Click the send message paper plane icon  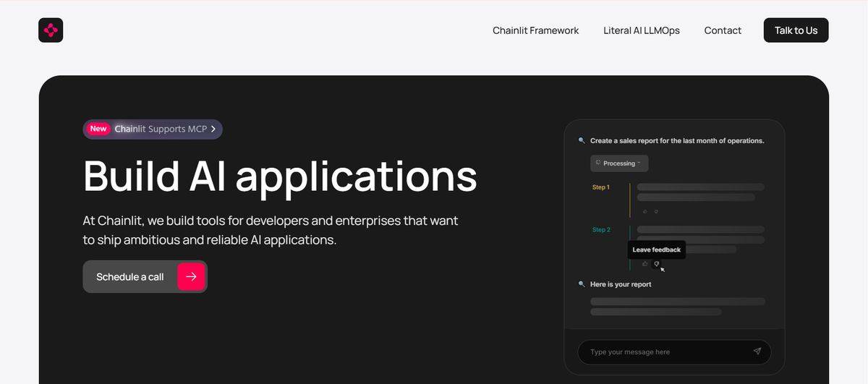757,351
